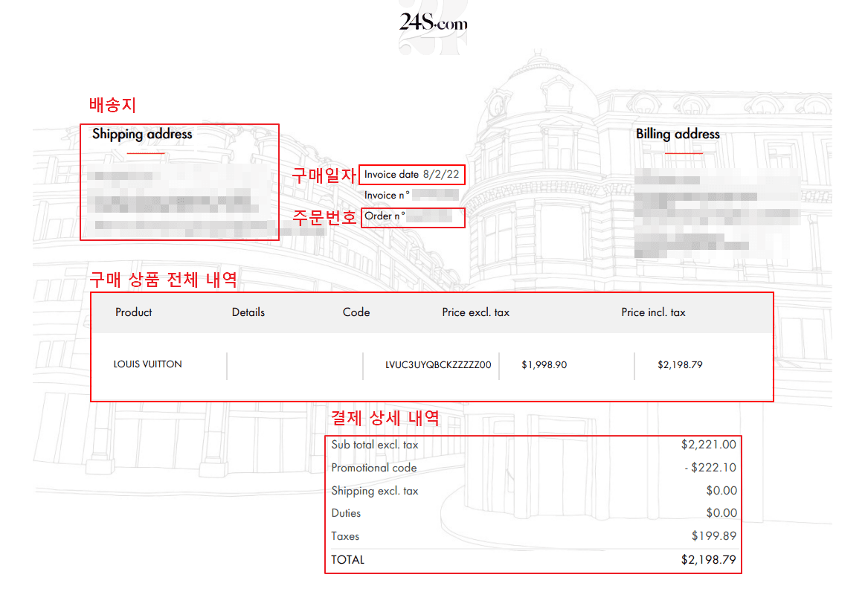Click the 24S.com logo at top
This screenshot has width=868, height=615.
[434, 24]
